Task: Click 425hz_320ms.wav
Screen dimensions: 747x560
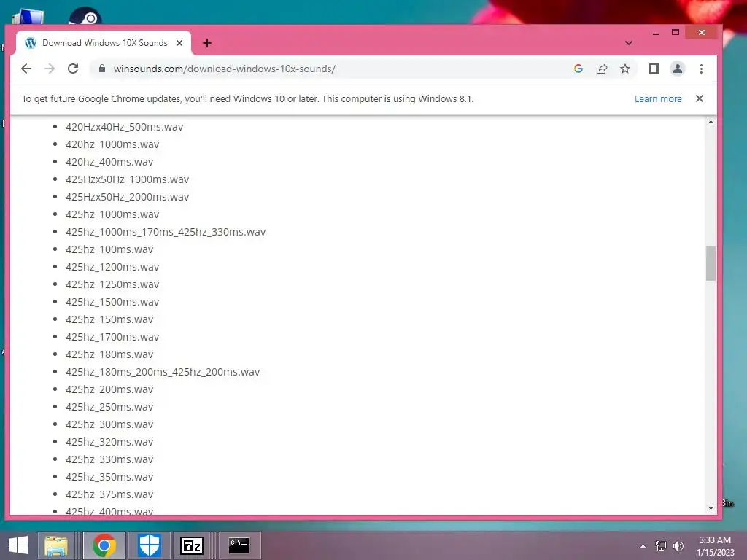Action: coord(109,442)
